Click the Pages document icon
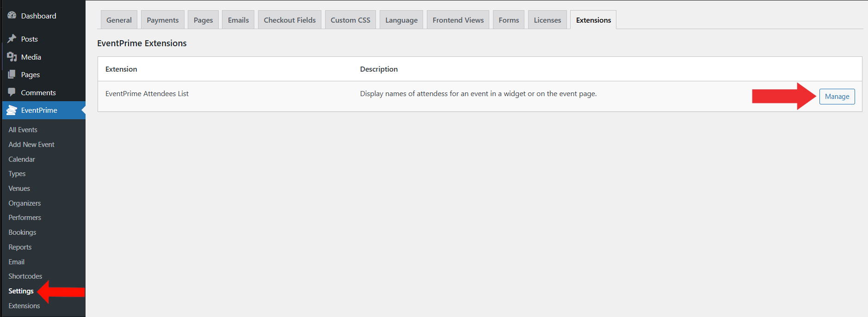868x317 pixels. [x=12, y=74]
